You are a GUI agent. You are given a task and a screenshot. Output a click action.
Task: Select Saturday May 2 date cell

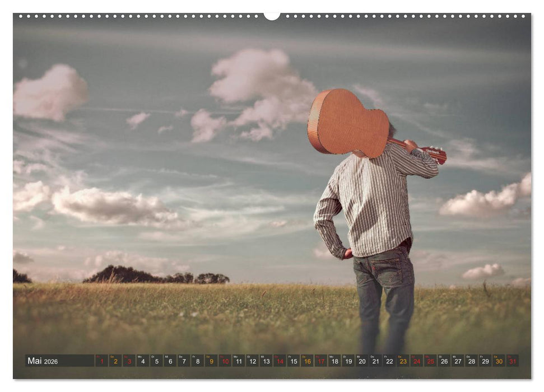(115, 361)
